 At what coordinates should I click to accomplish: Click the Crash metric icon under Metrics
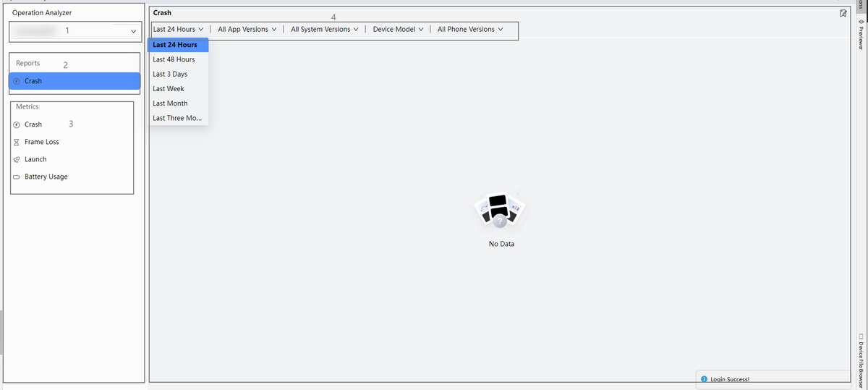[x=17, y=124]
